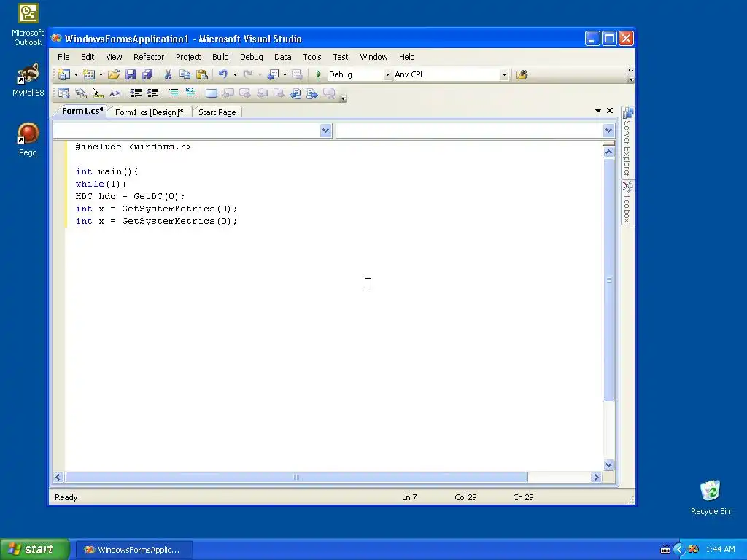
Task: Start debugging with the green play arrow
Action: coord(319,75)
